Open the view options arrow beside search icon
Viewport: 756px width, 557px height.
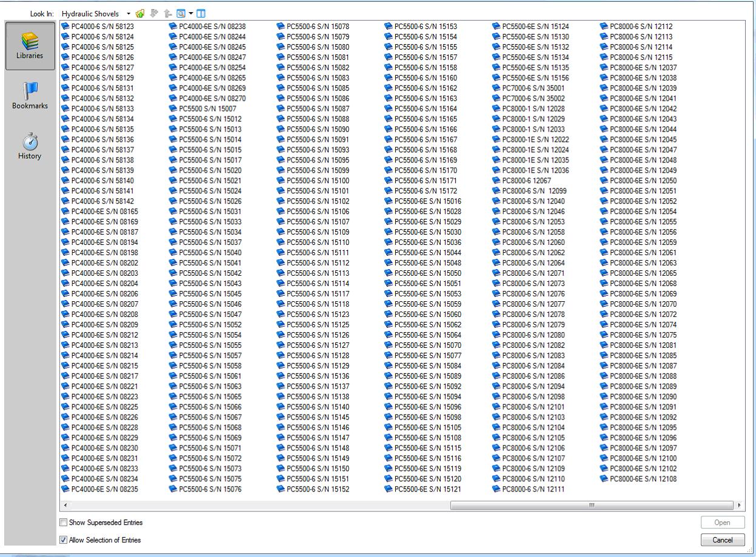coord(190,13)
